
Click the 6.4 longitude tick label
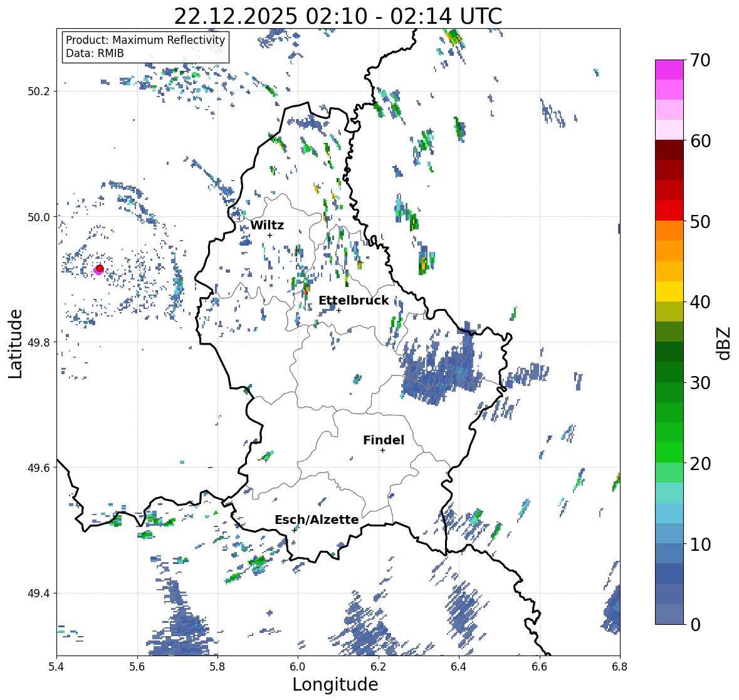(459, 666)
